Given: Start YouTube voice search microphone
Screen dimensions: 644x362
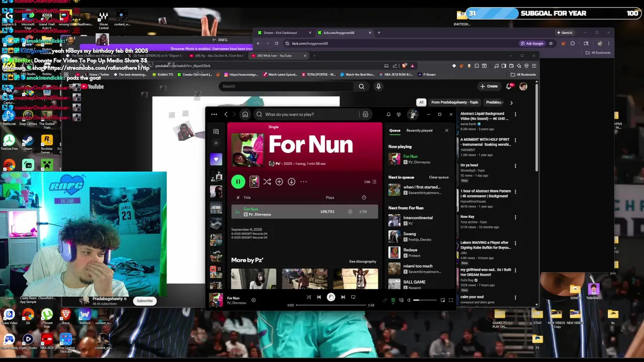Looking at the screenshot, I should click(x=378, y=86).
